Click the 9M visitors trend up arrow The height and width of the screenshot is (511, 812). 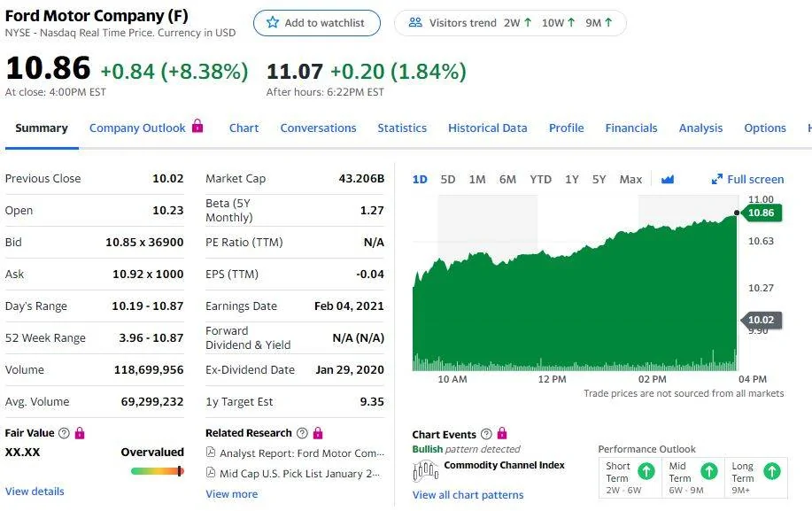[x=608, y=22]
